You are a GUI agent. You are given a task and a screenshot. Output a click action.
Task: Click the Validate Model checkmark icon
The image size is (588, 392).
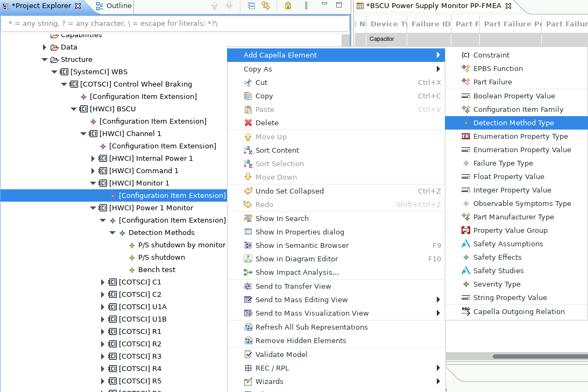(x=248, y=354)
